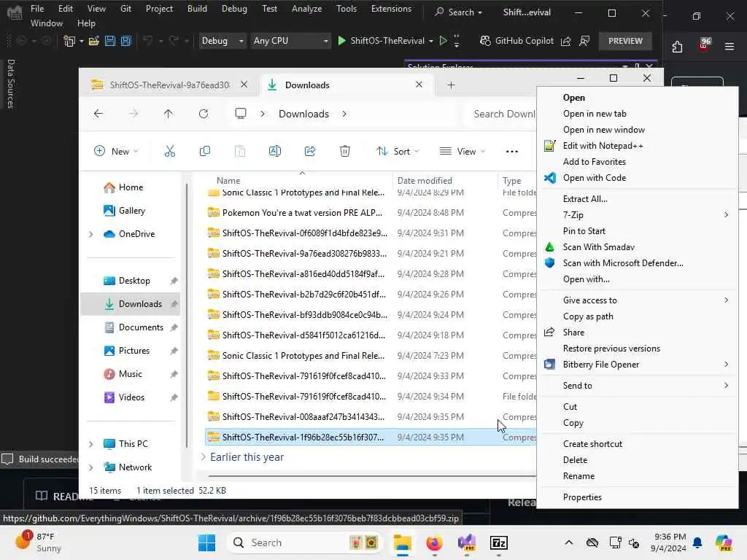Click Visual Studio feedback icon beside share

[x=584, y=41]
